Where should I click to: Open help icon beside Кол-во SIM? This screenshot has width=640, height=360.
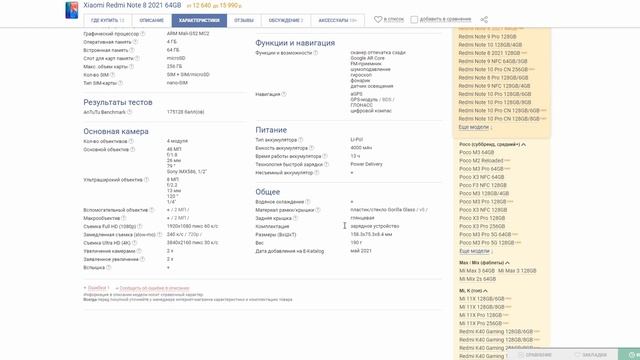tap(112, 75)
